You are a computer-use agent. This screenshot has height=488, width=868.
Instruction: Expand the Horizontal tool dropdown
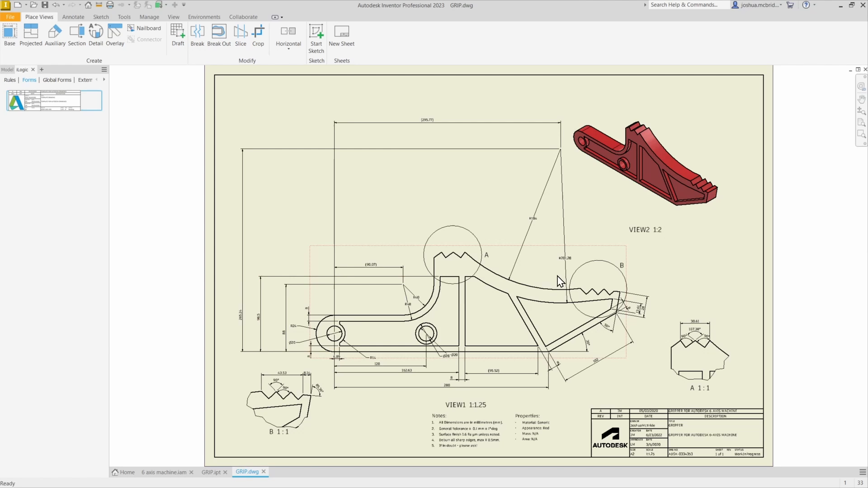tap(288, 49)
